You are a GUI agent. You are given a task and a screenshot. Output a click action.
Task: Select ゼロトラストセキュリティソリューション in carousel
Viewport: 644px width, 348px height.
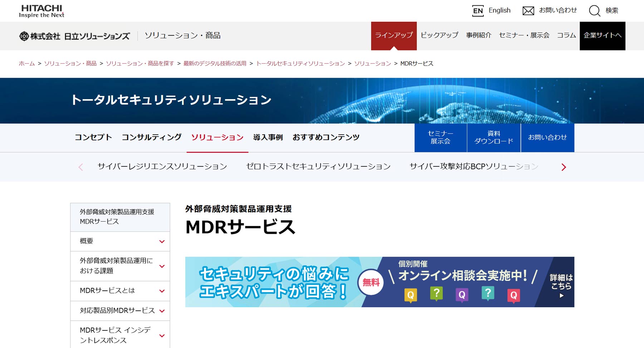(318, 166)
